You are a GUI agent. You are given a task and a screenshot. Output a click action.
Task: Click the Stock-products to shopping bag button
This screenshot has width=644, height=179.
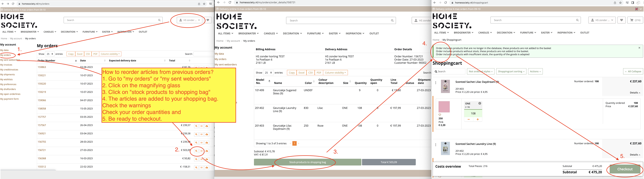click(307, 162)
